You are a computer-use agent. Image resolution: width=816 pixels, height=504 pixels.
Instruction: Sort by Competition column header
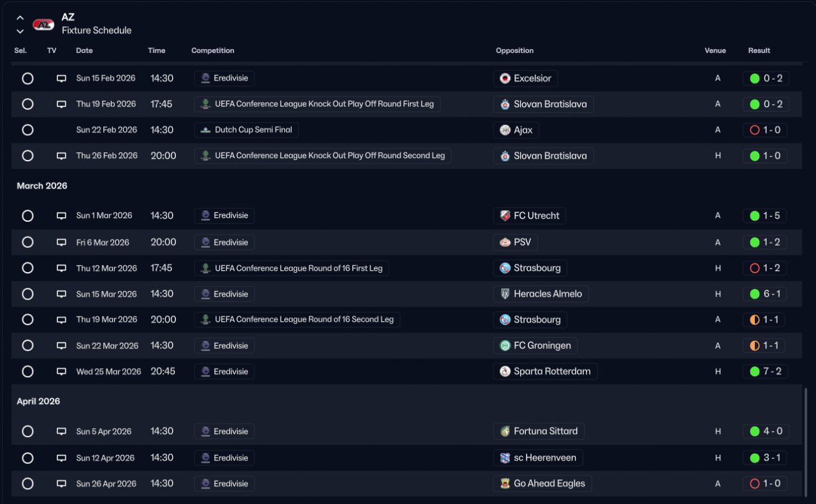coord(212,50)
